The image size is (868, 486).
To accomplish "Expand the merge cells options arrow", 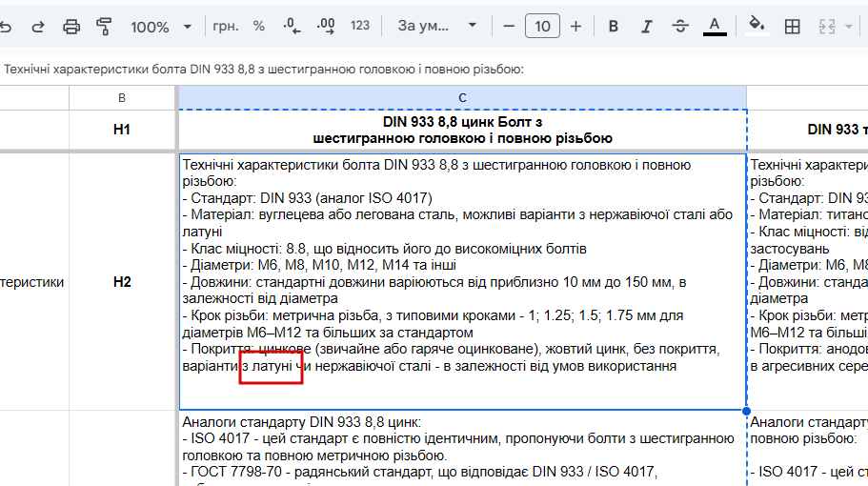I will click(849, 26).
